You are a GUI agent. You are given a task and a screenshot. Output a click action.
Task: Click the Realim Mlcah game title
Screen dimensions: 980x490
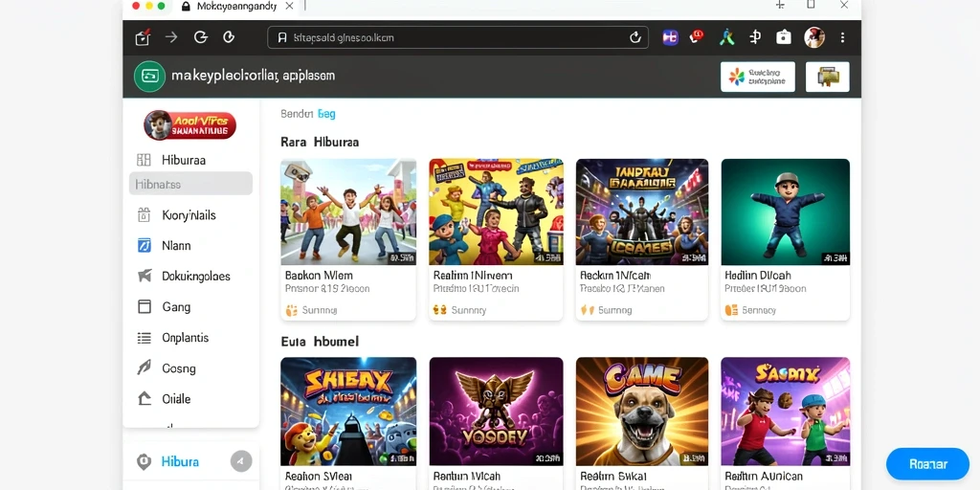click(466, 477)
